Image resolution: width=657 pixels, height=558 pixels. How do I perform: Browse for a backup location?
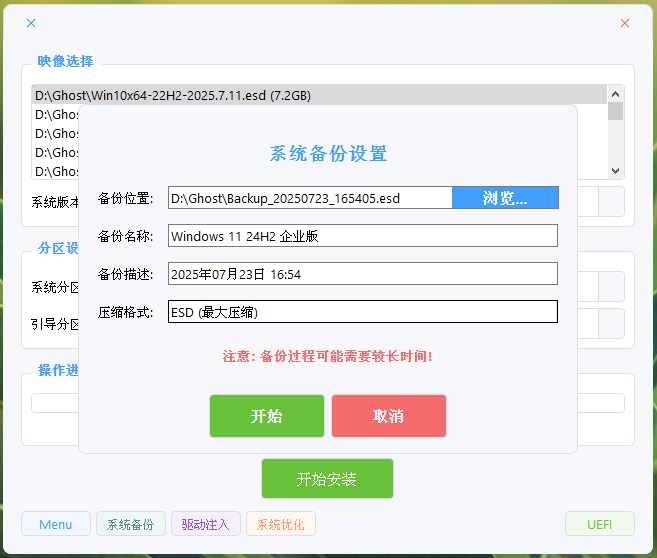pos(505,198)
